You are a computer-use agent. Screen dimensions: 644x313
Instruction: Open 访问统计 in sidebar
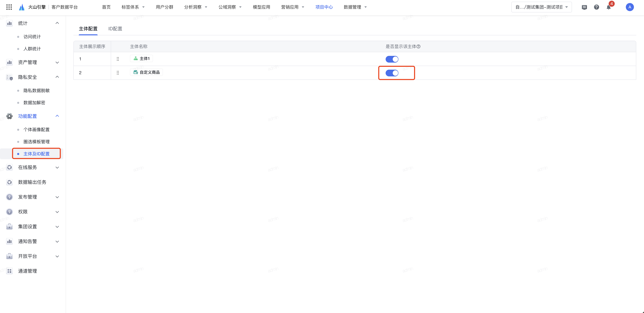(x=32, y=37)
